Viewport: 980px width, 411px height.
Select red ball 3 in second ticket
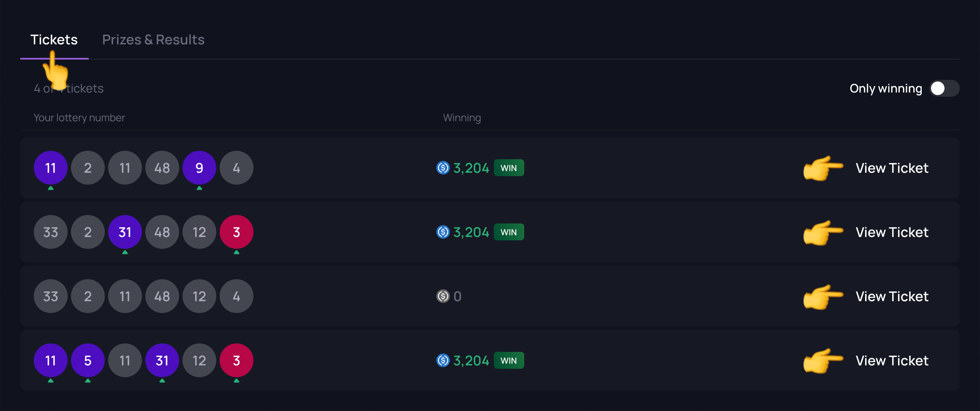click(x=237, y=232)
